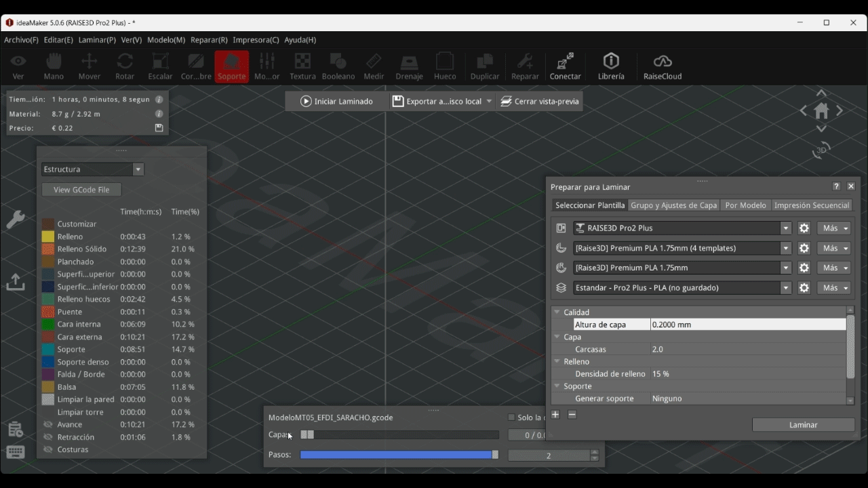This screenshot has height=488, width=868.
Task: Click the Pasos stepper up arrow
Action: pos(595,453)
